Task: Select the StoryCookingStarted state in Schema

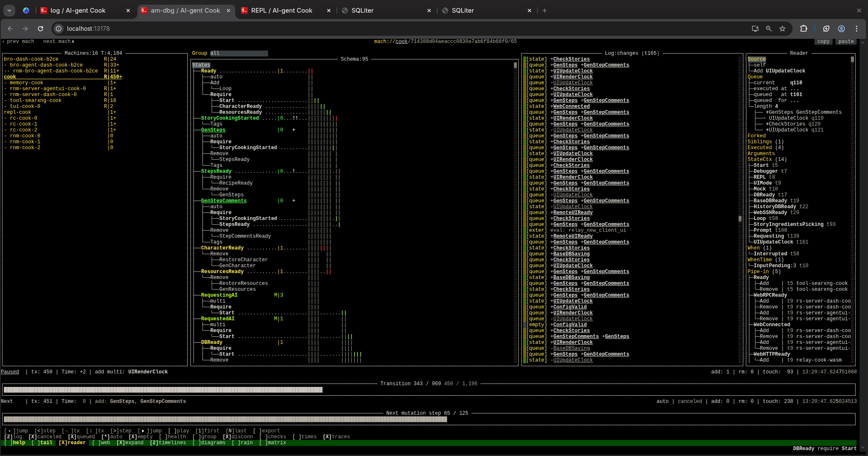Action: coord(230,118)
